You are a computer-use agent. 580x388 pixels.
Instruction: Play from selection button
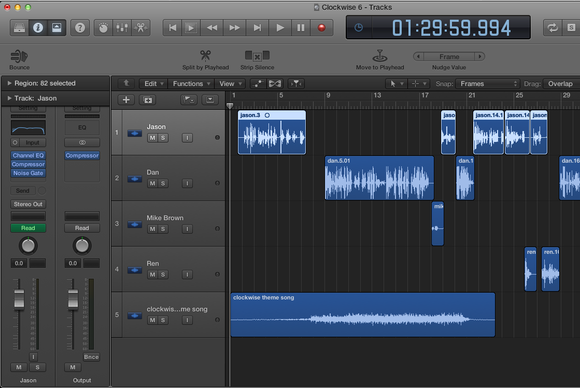tap(191, 28)
